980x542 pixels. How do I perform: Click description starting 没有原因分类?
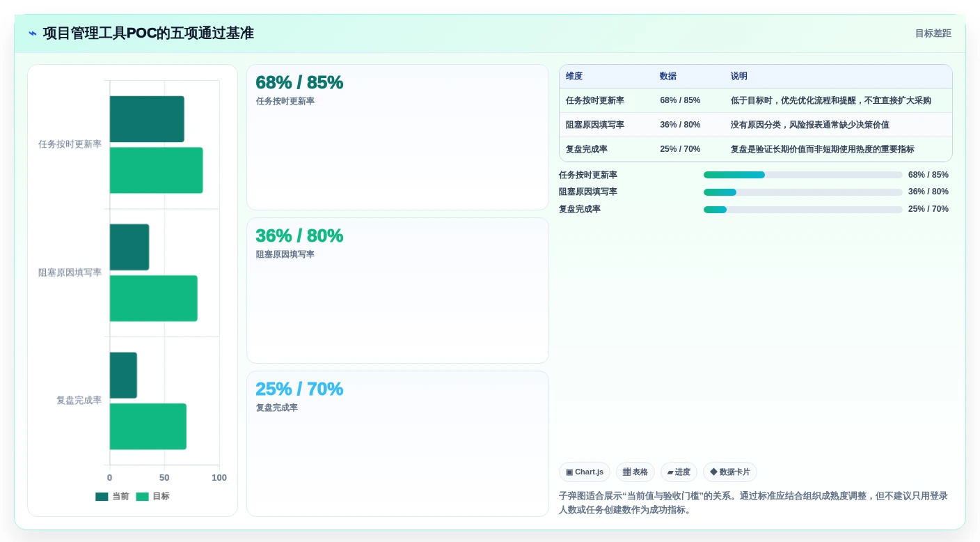pyautogui.click(x=810, y=125)
